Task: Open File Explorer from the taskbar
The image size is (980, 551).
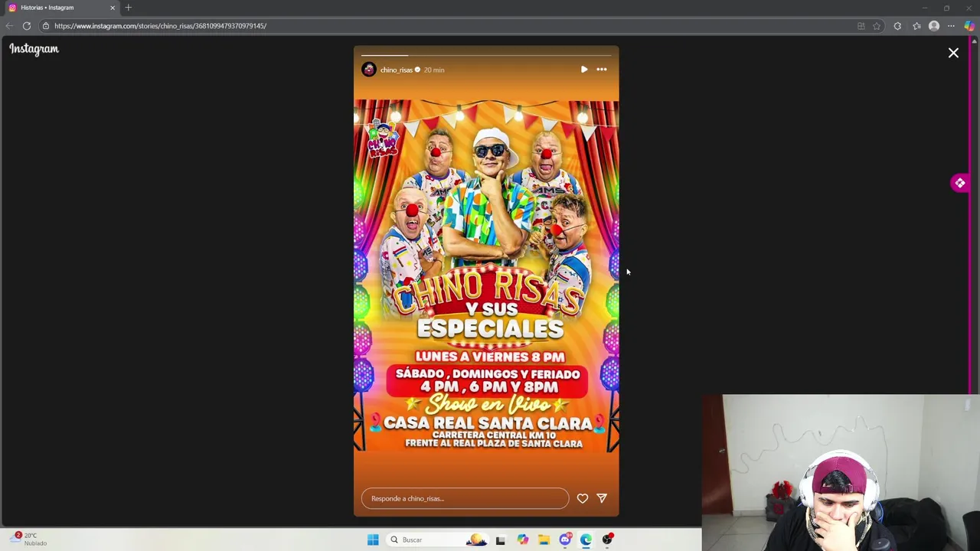Action: (x=544, y=540)
